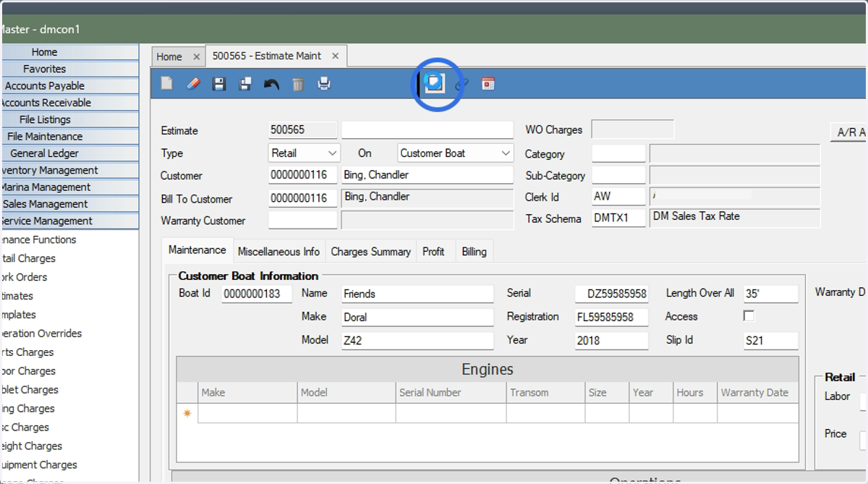868x484 pixels.
Task: Select Sublet Charges in the tree
Action: [29, 390]
